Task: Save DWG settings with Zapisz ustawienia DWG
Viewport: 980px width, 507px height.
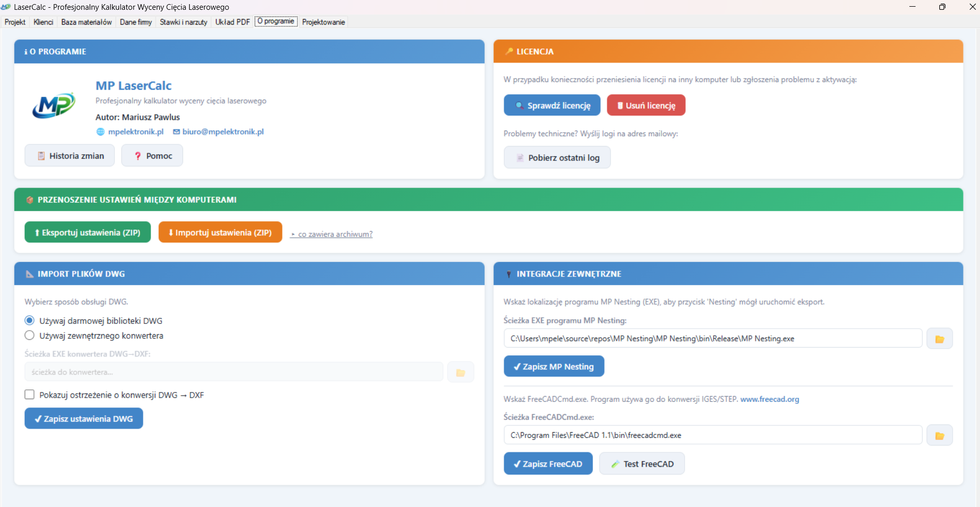Action: [84, 419]
